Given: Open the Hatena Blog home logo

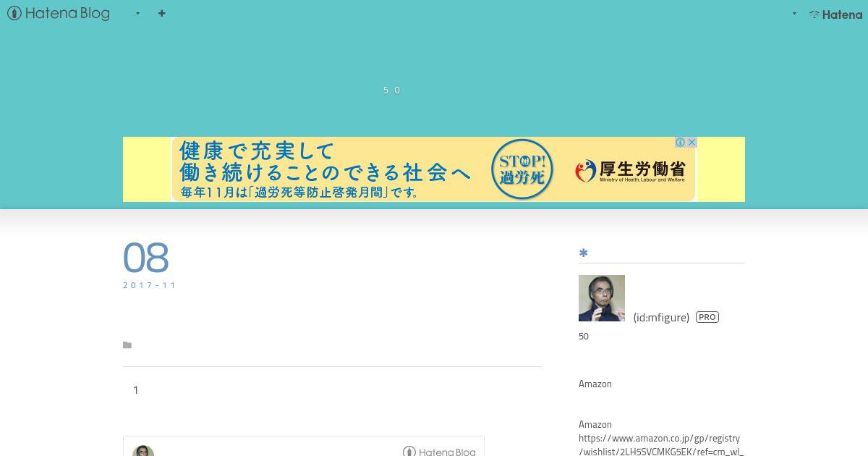Looking at the screenshot, I should click(x=59, y=13).
